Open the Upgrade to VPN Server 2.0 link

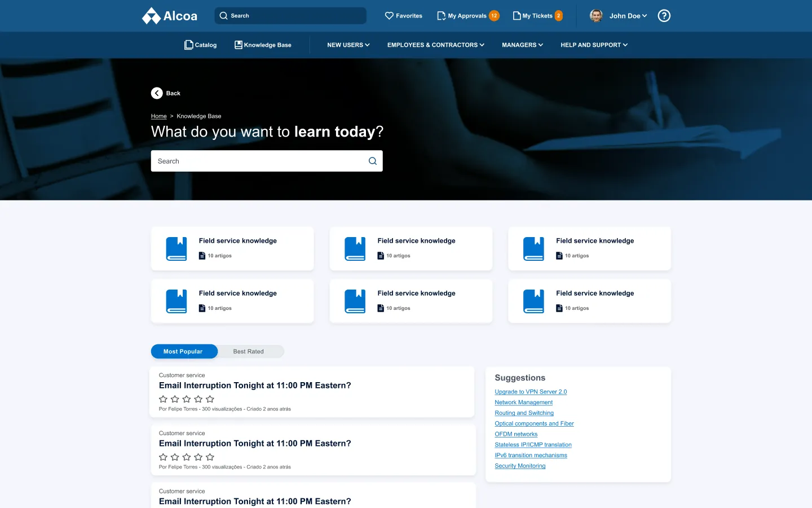pyautogui.click(x=531, y=392)
